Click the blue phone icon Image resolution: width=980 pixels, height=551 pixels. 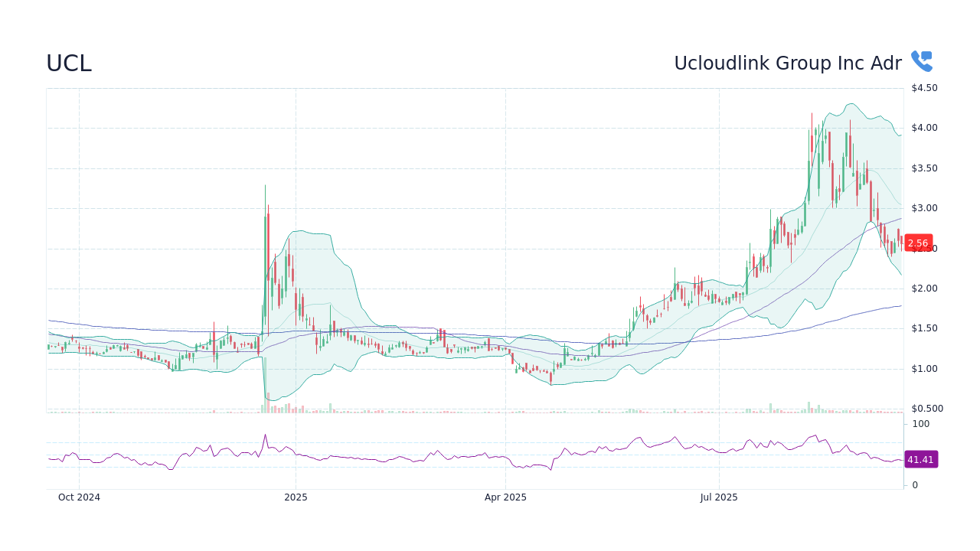pos(921,60)
